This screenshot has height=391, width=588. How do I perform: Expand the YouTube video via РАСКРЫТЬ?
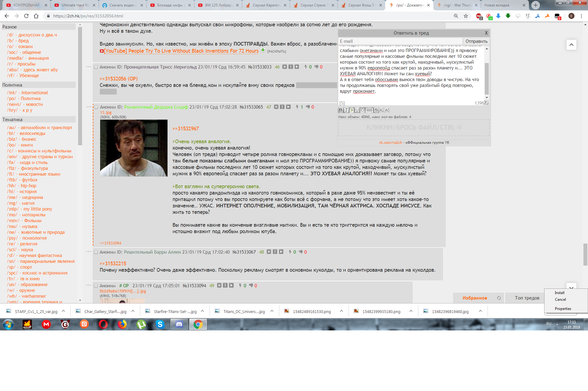tap(277, 51)
